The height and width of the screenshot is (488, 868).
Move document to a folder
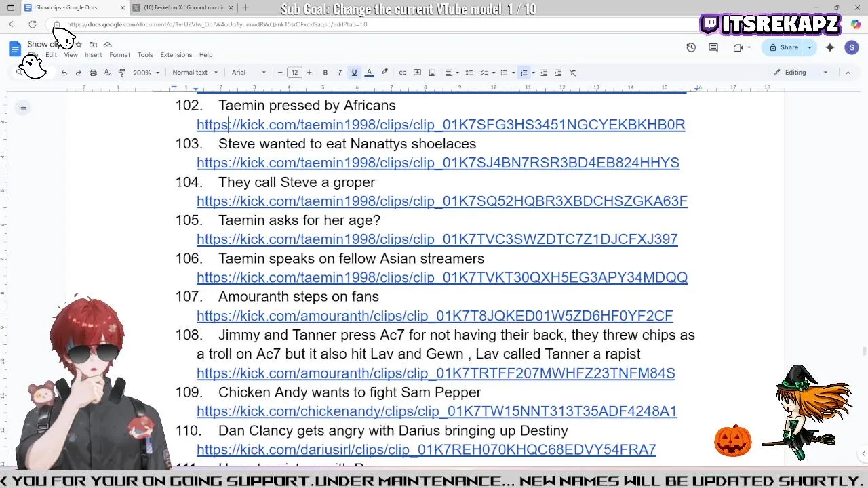tap(93, 45)
